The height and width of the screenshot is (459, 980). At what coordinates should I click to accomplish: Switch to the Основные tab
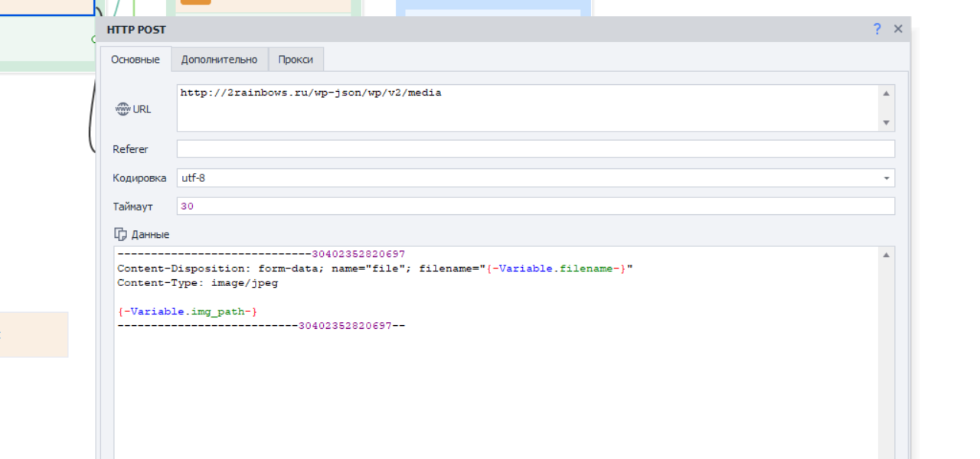(136, 59)
